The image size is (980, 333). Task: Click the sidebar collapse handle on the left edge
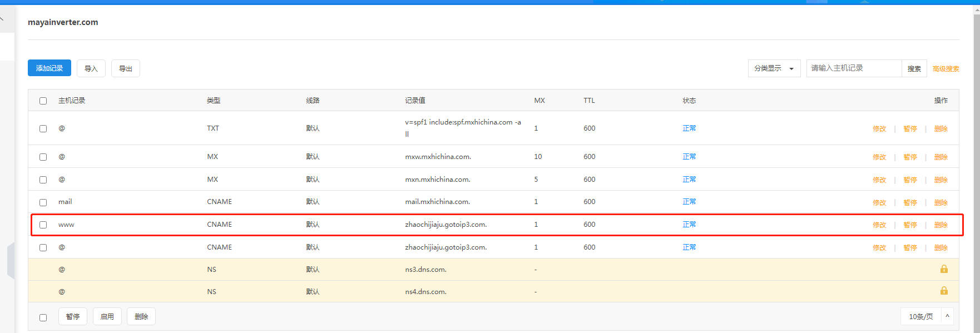point(10,260)
